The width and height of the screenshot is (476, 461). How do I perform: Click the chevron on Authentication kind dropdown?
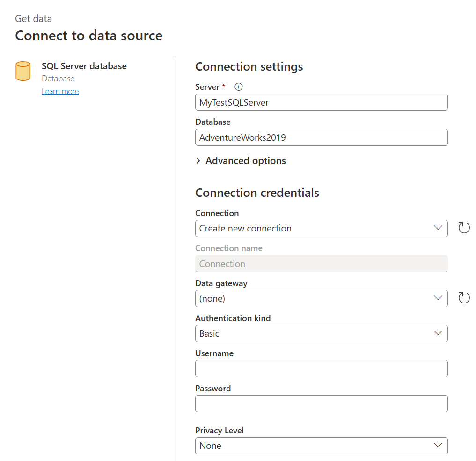[438, 333]
